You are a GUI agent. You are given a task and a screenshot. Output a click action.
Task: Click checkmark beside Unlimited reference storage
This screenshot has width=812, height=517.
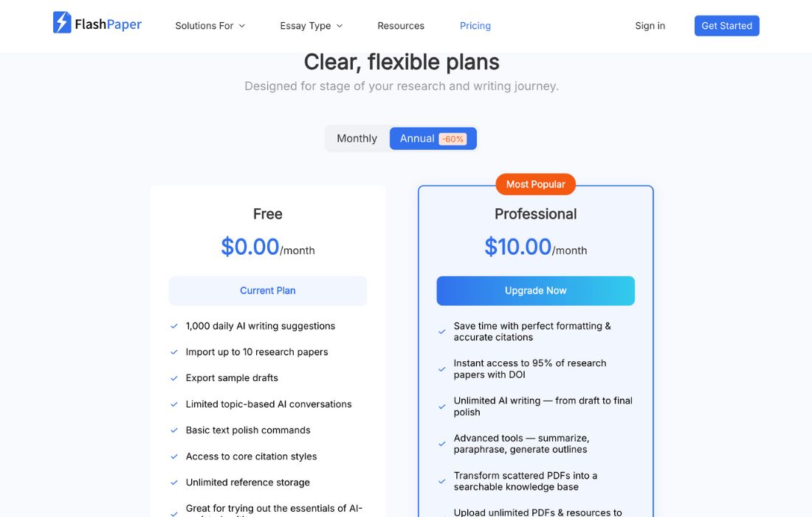[x=174, y=483]
